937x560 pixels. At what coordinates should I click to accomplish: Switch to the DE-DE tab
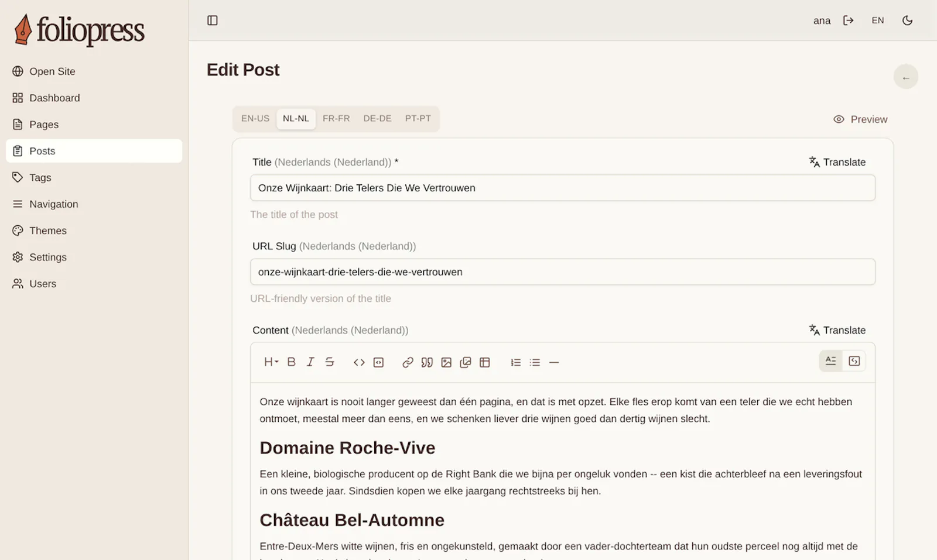click(377, 118)
